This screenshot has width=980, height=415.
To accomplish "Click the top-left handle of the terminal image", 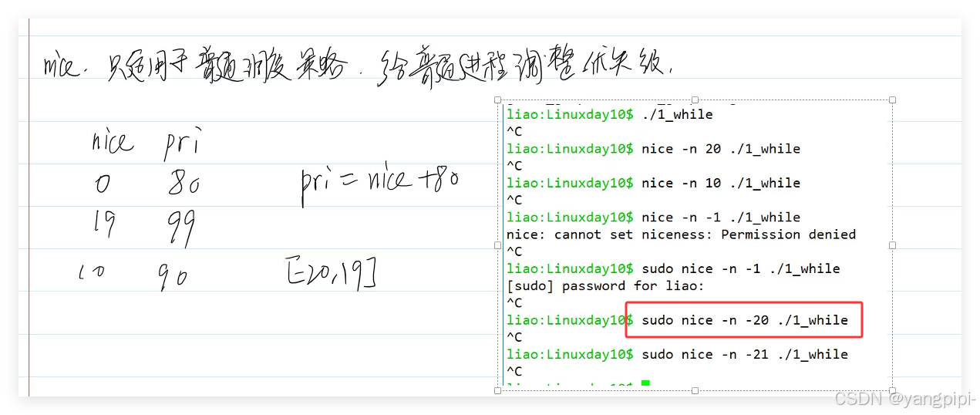I will (x=498, y=100).
